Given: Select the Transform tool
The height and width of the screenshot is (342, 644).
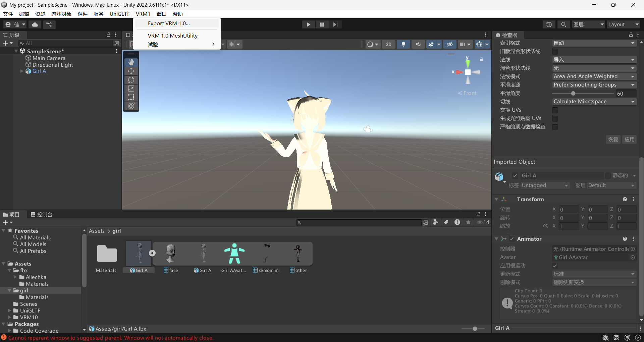Looking at the screenshot, I should point(131,106).
